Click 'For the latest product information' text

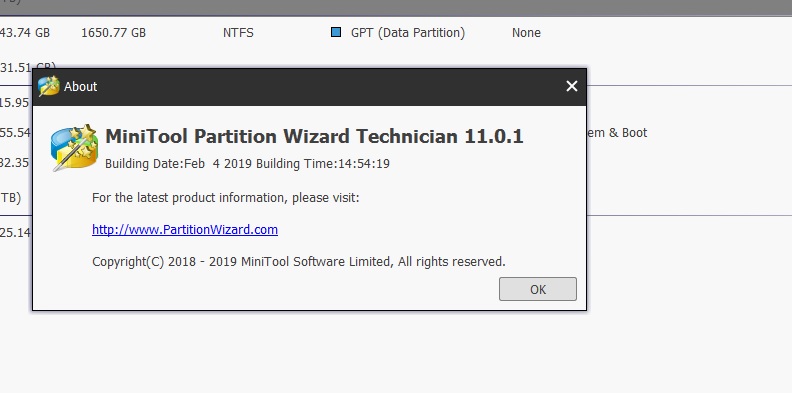(225, 198)
